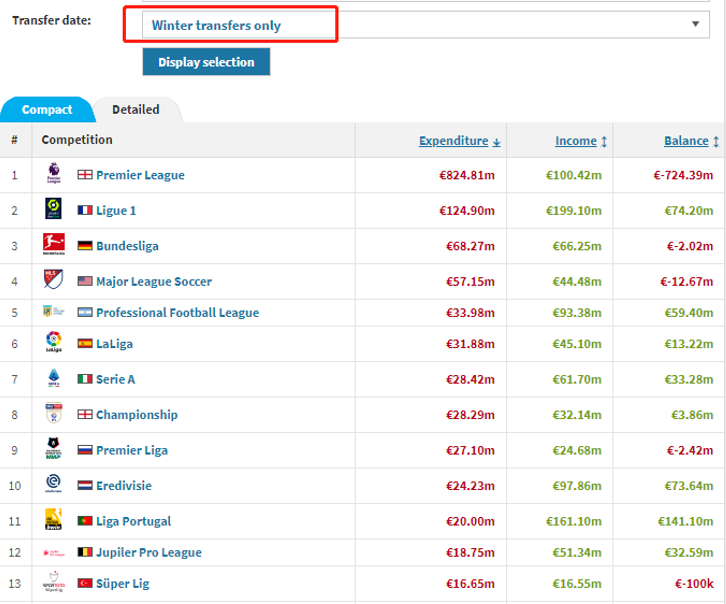Screen dimensions: 726x604
Task: Open the Premier Liga link
Action: (x=132, y=450)
